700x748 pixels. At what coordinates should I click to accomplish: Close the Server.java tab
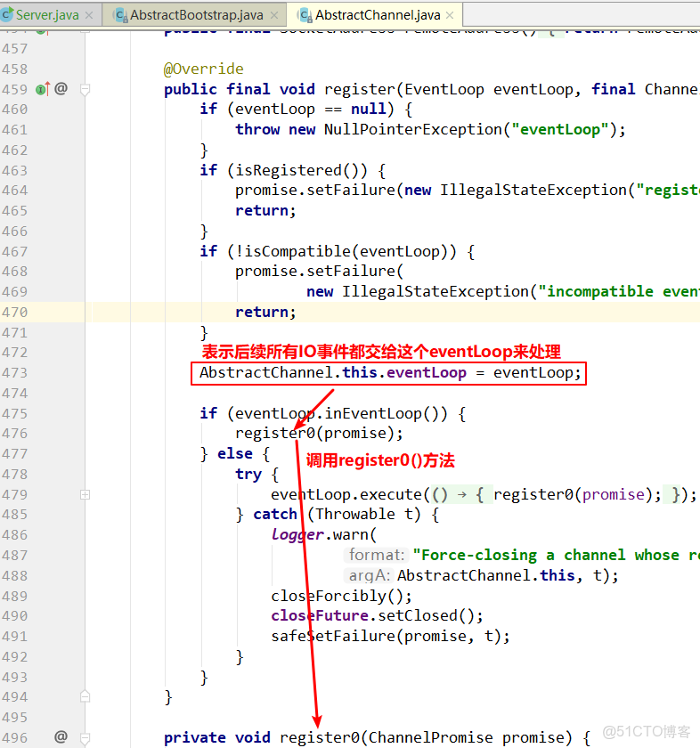[89, 15]
